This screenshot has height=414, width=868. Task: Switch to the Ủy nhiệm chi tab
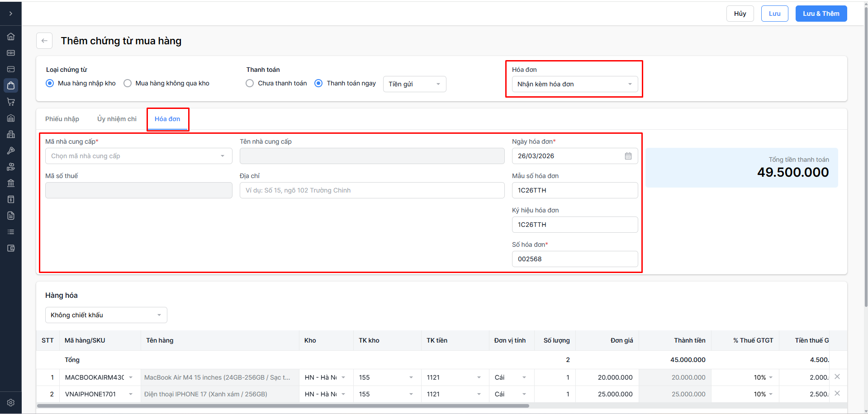(x=117, y=119)
